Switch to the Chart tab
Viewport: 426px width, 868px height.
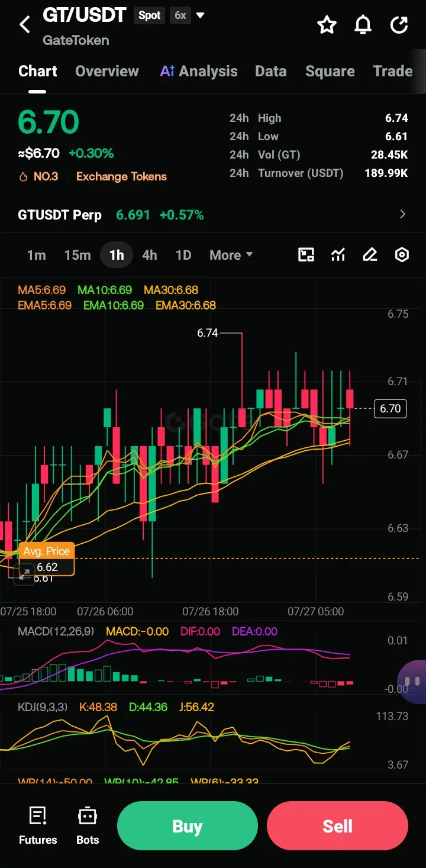coord(38,72)
